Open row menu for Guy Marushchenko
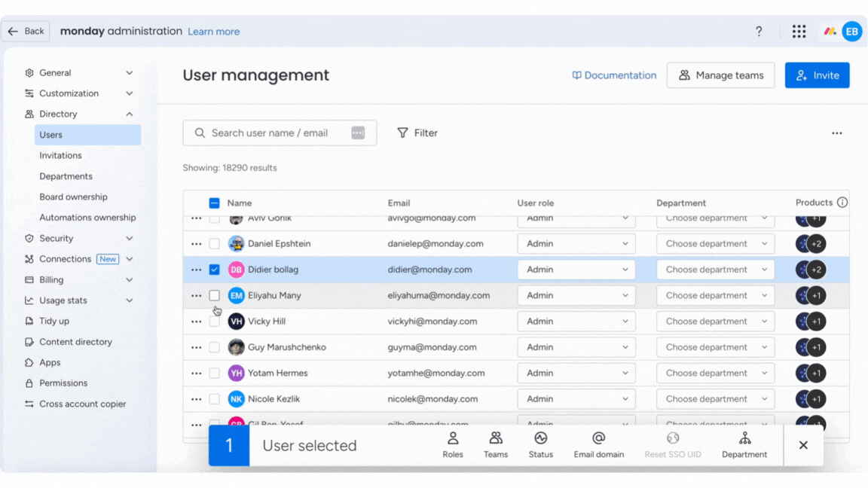The width and height of the screenshot is (868, 488). (196, 348)
